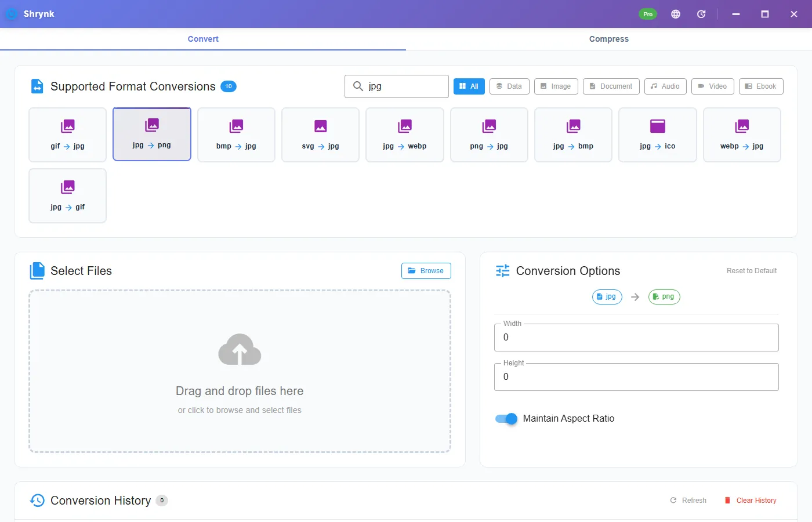Screen dimensions: 812x522
Task: Choose the webp to jpg conversion tile
Action: (742, 135)
